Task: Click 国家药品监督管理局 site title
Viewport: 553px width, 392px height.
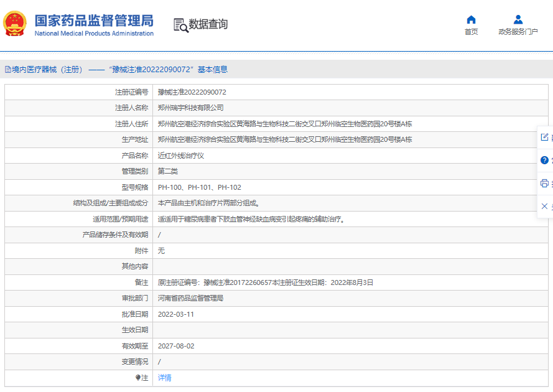Action: tap(94, 21)
